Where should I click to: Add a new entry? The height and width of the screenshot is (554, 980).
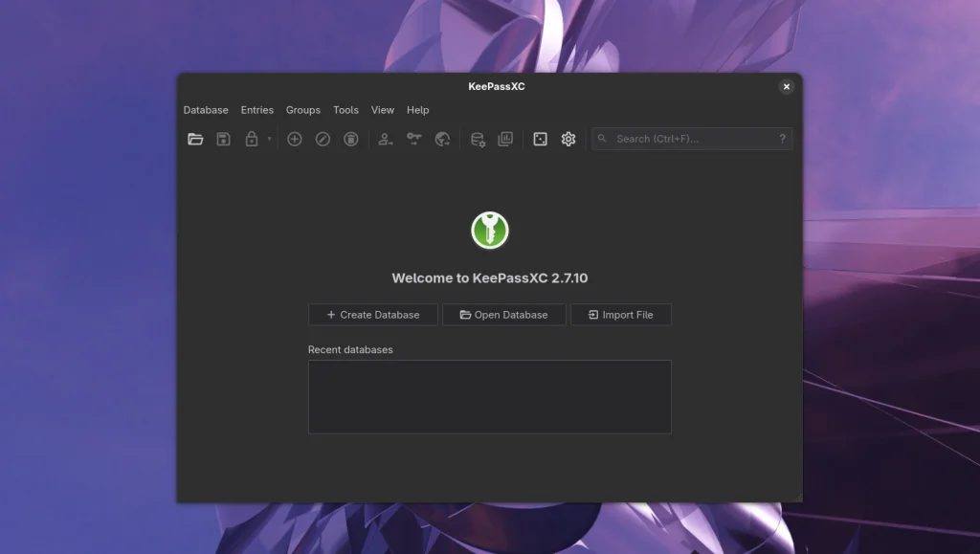click(295, 139)
